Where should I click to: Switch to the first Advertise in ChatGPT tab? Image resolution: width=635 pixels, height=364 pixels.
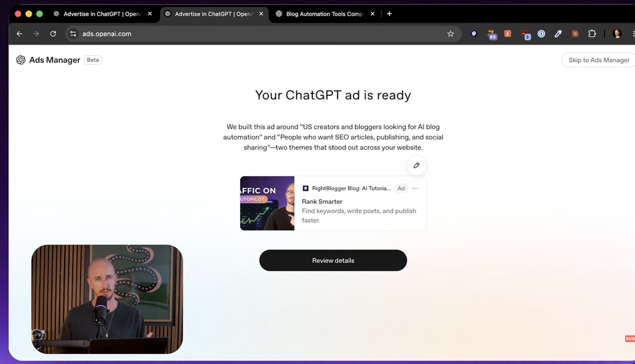pyautogui.click(x=104, y=14)
